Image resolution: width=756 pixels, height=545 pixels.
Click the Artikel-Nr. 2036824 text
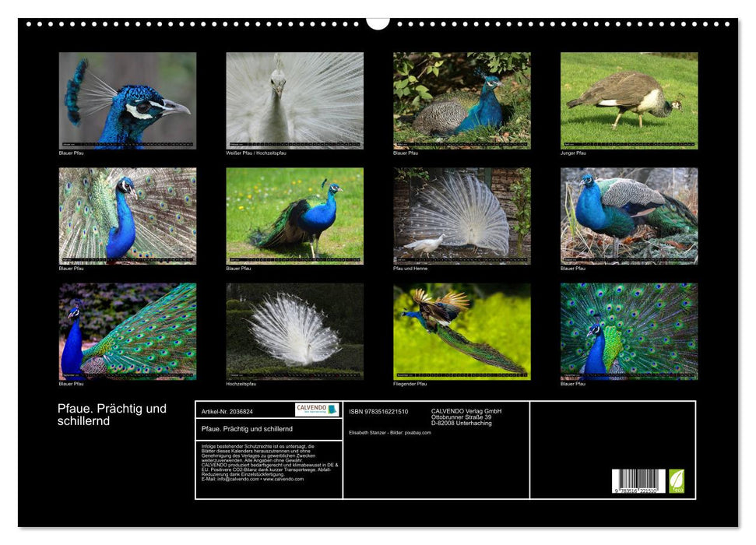pos(227,411)
